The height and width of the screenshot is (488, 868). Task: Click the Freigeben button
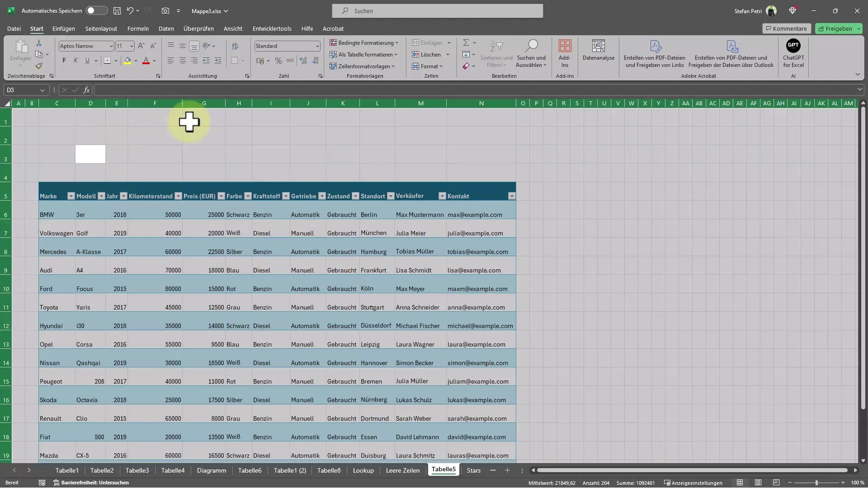coord(838,28)
